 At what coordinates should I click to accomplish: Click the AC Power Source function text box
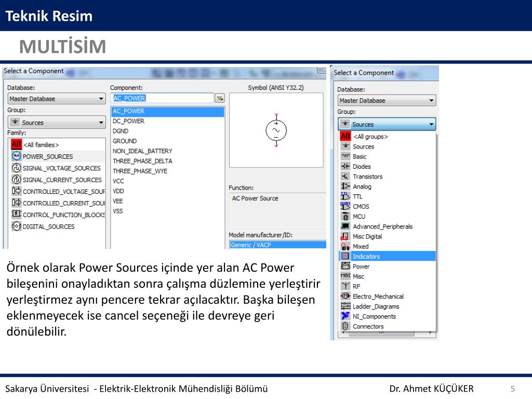[277, 210]
